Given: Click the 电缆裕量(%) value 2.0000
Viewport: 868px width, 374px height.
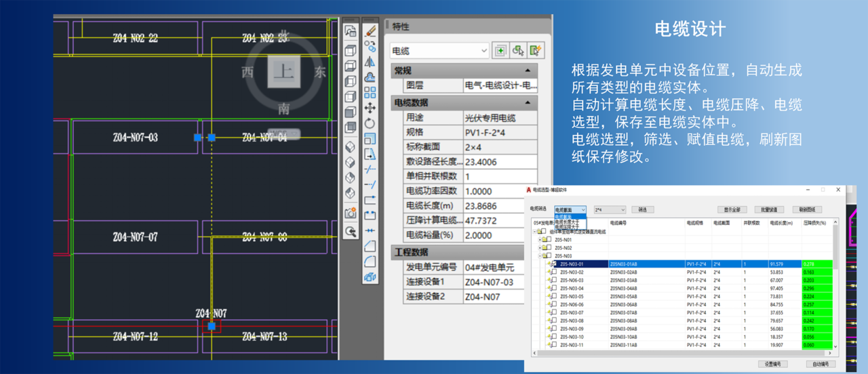Looking at the screenshot, I should pos(500,235).
